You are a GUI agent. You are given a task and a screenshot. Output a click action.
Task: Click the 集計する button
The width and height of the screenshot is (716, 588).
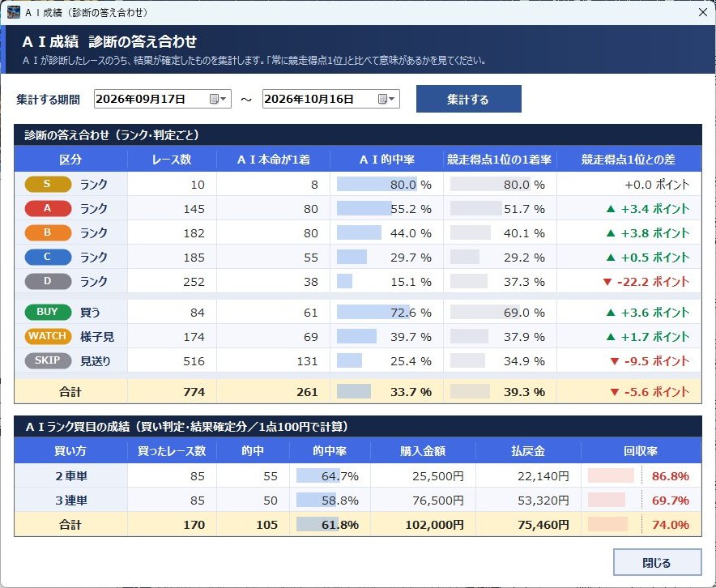[468, 99]
